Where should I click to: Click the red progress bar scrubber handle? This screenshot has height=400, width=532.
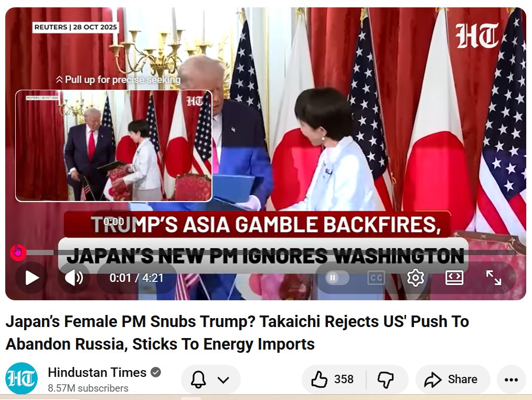click(x=18, y=252)
